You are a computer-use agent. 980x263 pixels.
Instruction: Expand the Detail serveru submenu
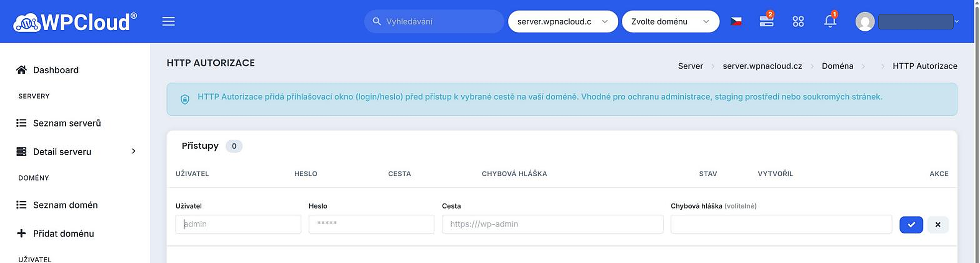click(x=76, y=152)
